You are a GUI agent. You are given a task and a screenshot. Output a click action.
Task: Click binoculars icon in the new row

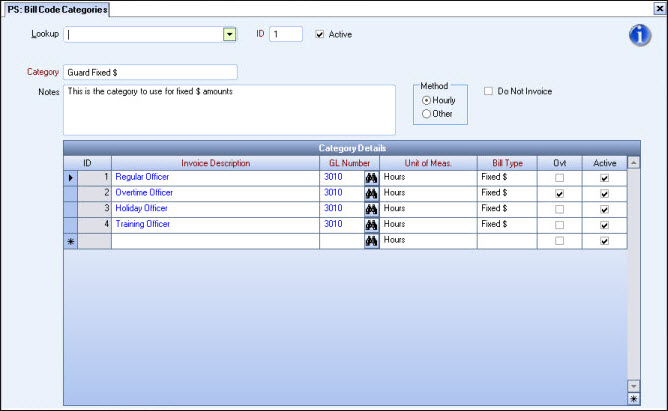coord(371,241)
